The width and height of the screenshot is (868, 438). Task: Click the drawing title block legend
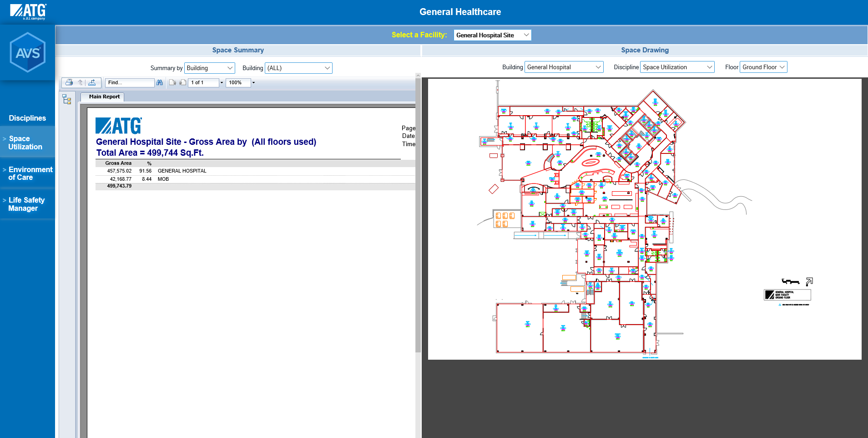pyautogui.click(x=787, y=295)
